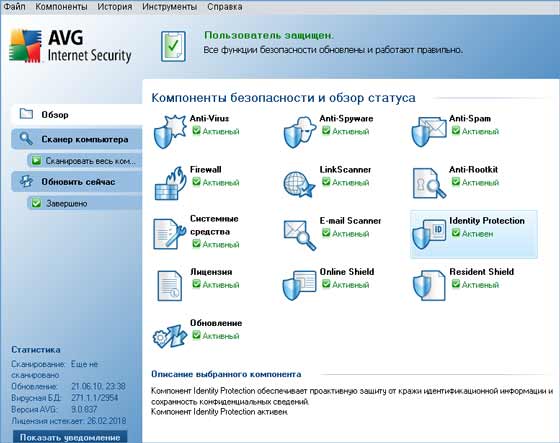Click the Версия AVG value 9.0.837
Viewport: 560px width, 443px height.
(84, 409)
